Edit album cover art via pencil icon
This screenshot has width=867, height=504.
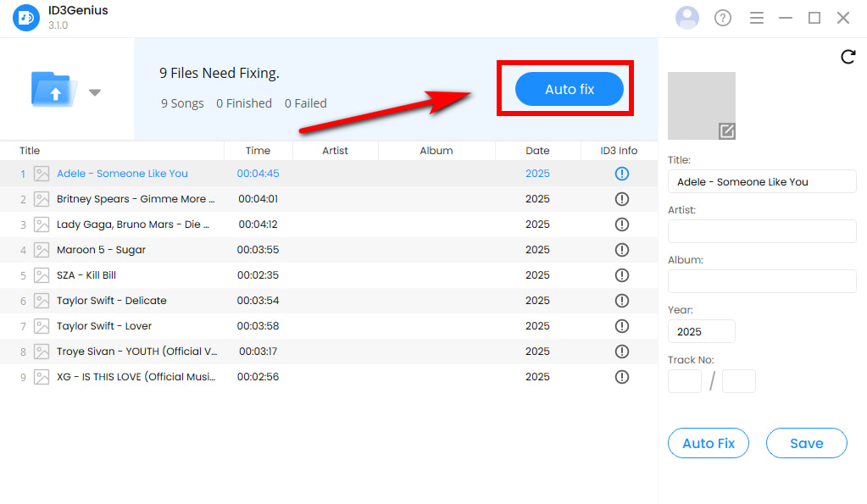click(x=726, y=130)
